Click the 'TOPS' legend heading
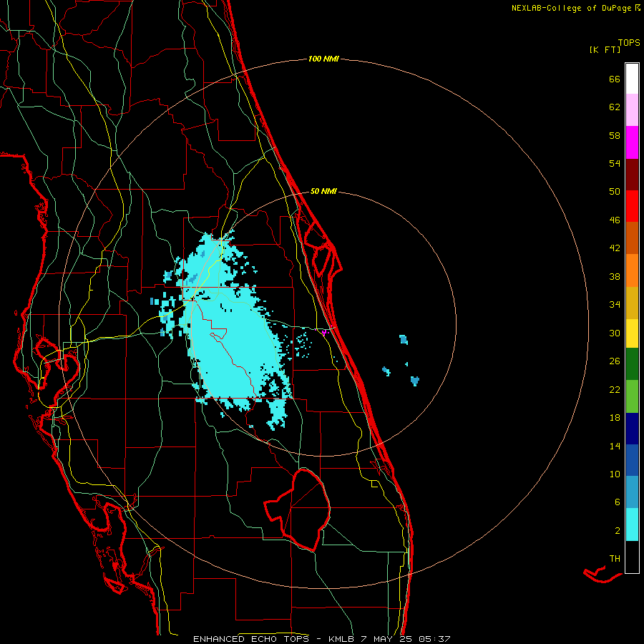 (x=629, y=43)
